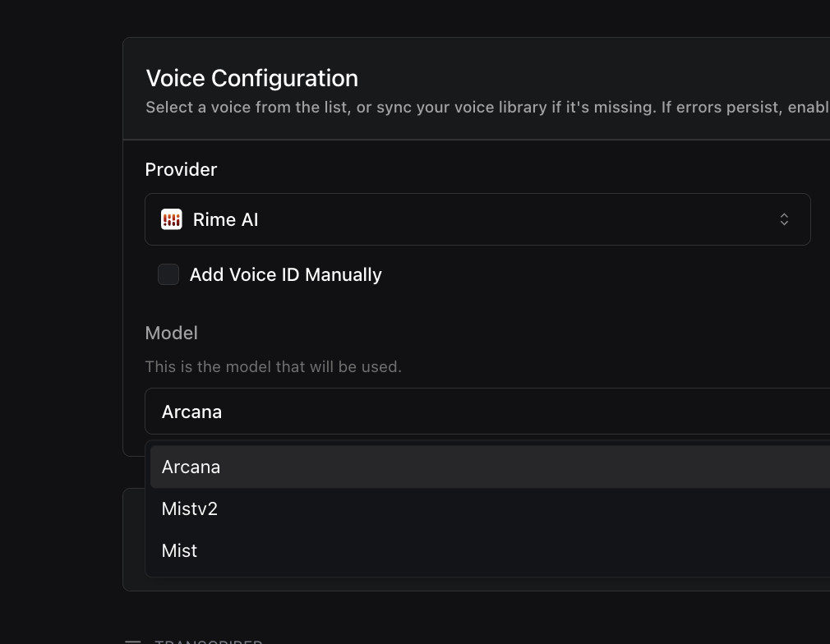Click the selected "Arcana" text in Model field

pos(191,412)
